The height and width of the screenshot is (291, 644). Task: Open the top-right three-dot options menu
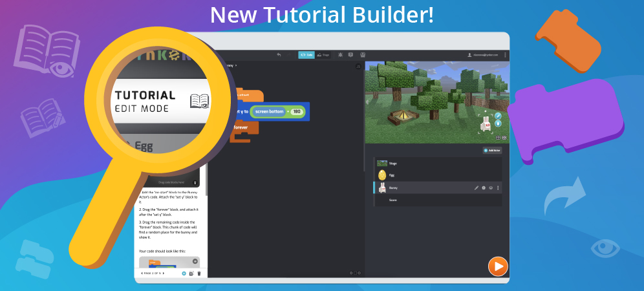tap(505, 55)
